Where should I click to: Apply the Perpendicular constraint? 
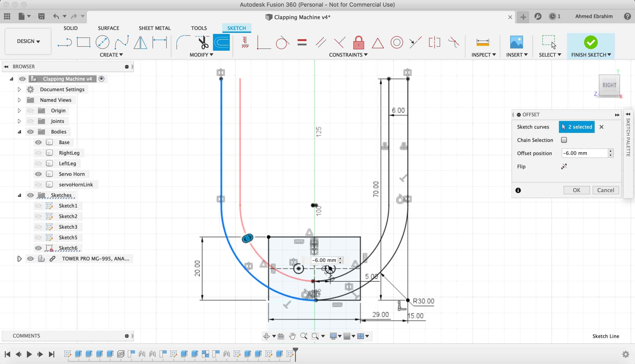[x=264, y=42]
